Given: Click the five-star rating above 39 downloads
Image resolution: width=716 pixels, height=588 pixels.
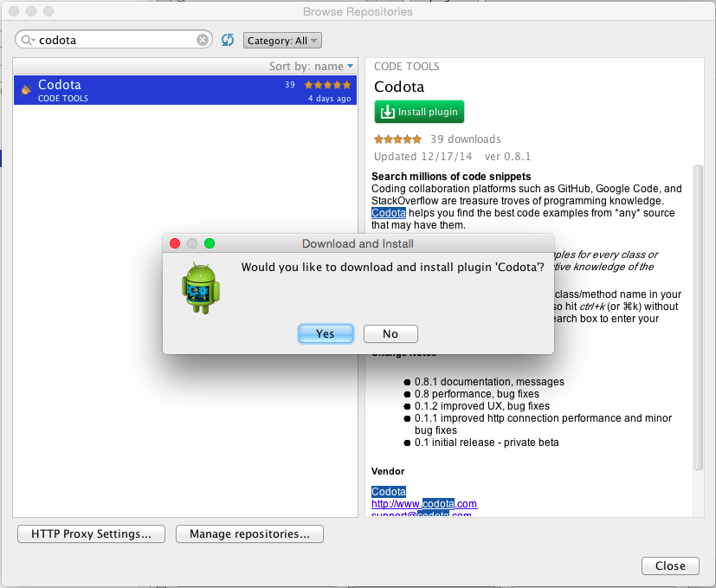Looking at the screenshot, I should (397, 139).
